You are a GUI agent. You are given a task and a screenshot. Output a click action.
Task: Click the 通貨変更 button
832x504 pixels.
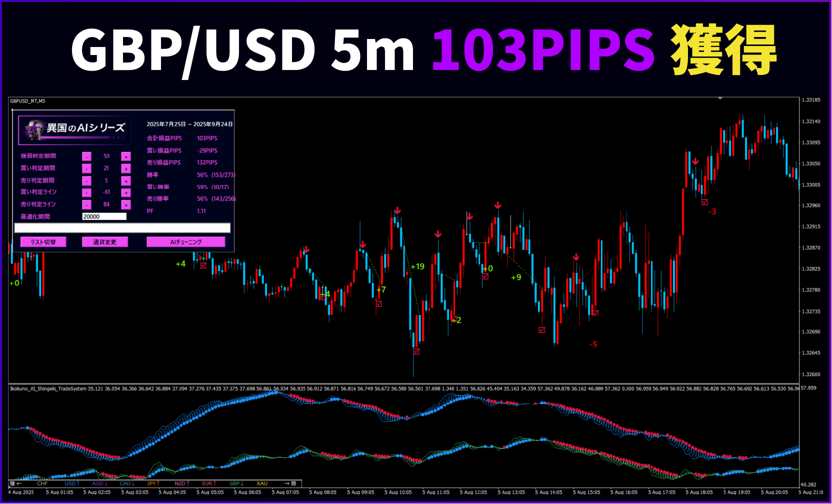coord(104,242)
